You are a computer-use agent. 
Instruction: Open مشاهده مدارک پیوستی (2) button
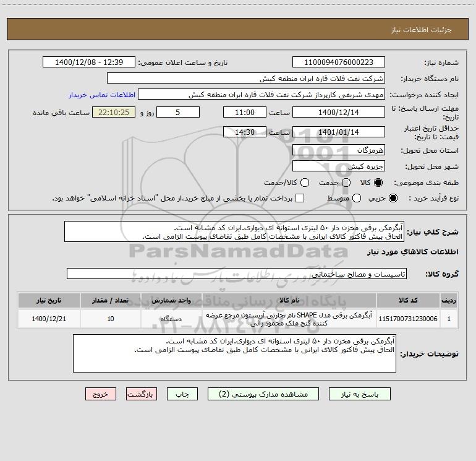tap(263, 394)
